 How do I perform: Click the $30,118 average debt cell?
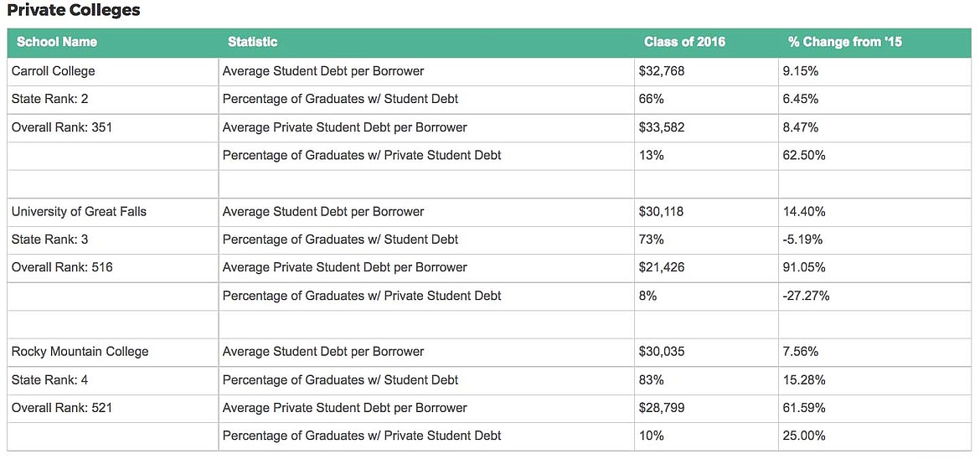[x=661, y=211]
